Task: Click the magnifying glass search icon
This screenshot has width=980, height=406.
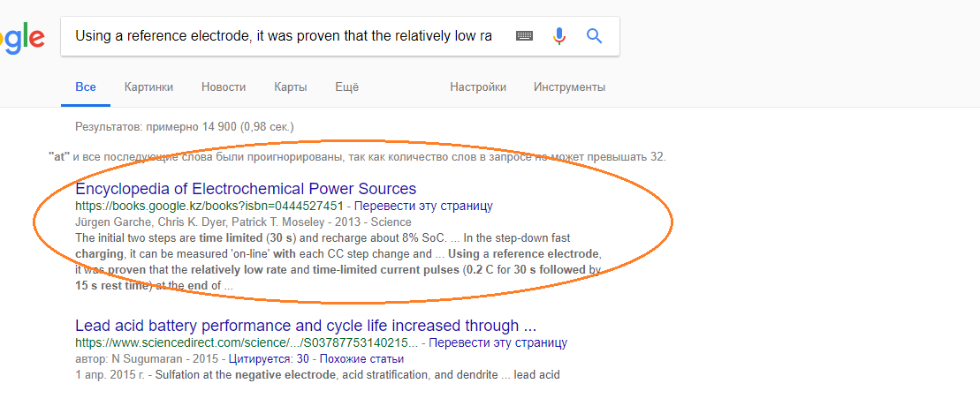Action: tap(595, 36)
